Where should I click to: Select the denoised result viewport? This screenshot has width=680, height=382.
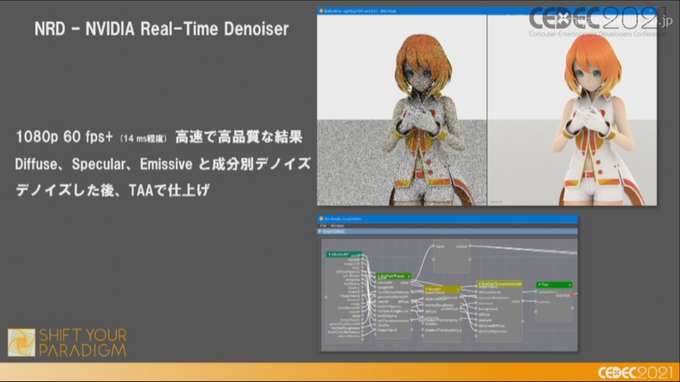572,110
